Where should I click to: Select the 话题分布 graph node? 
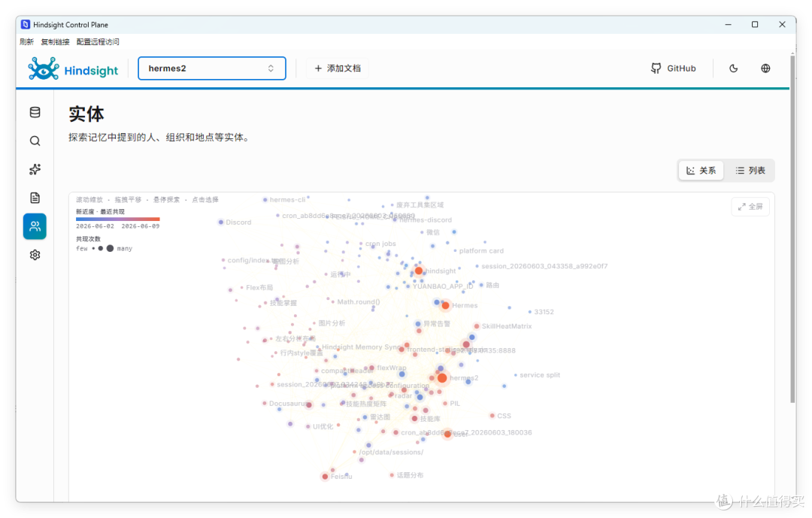click(392, 475)
